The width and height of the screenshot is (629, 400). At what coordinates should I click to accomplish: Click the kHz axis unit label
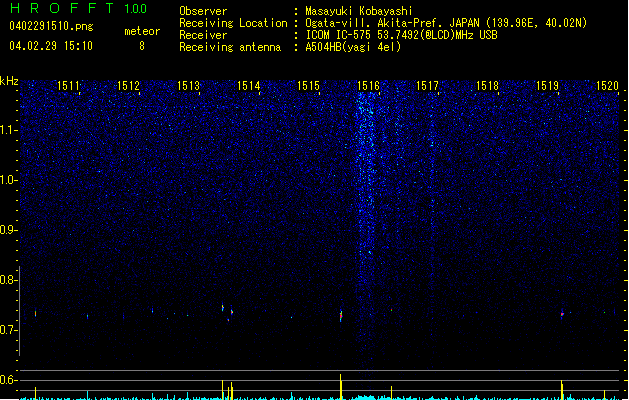click(9, 81)
